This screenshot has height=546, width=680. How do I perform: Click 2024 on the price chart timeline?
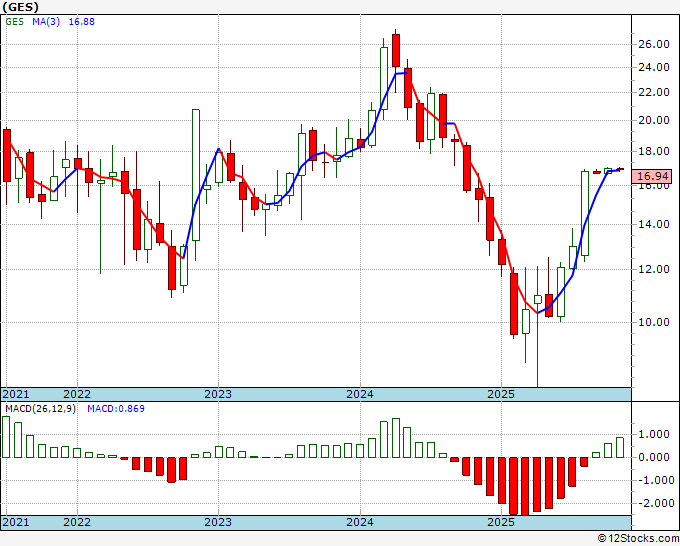(360, 394)
